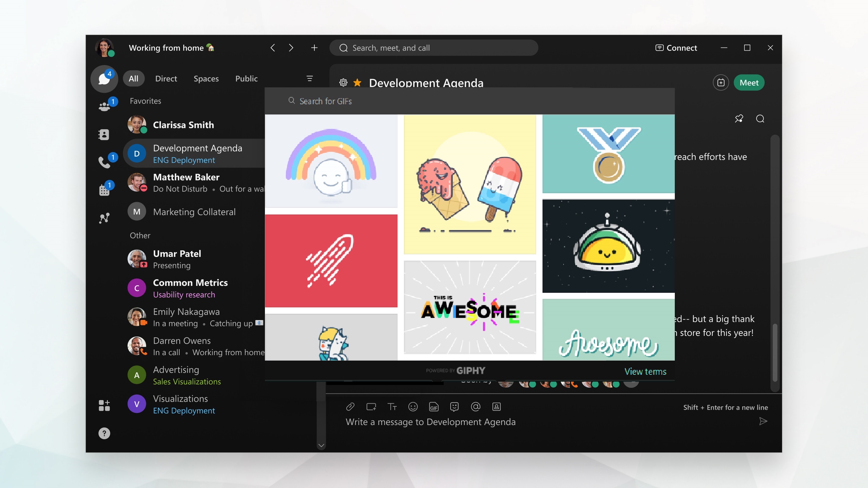Screen dimensions: 868x488
Task: Click the GIF picker icon in toolbar
Action: (x=434, y=407)
